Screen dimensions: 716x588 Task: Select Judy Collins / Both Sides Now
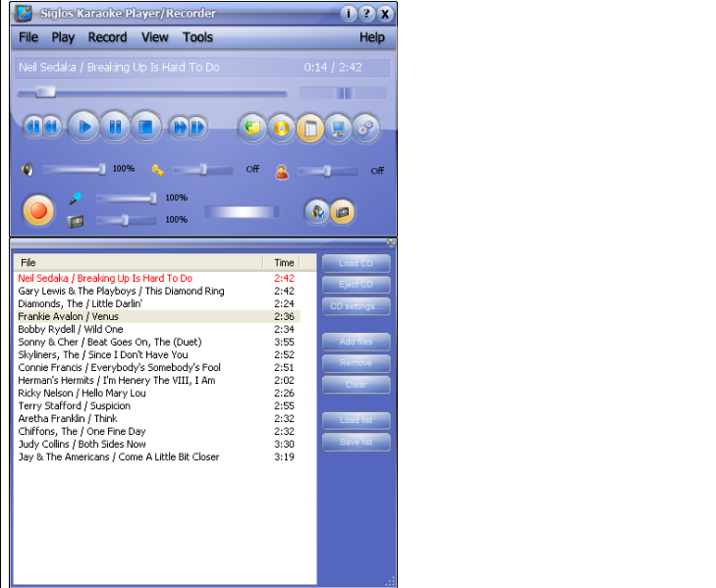click(158, 445)
